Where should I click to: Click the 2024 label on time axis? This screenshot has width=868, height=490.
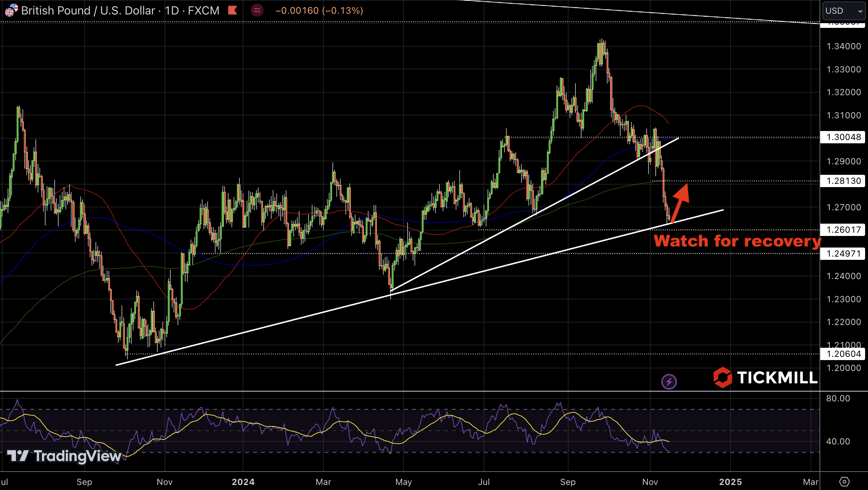(x=243, y=482)
